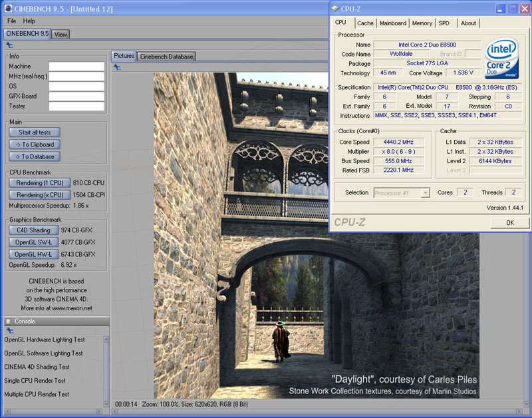Screen dimensions: 532x418
Task: Click the Start all tests button
Action: pyautogui.click(x=35, y=132)
